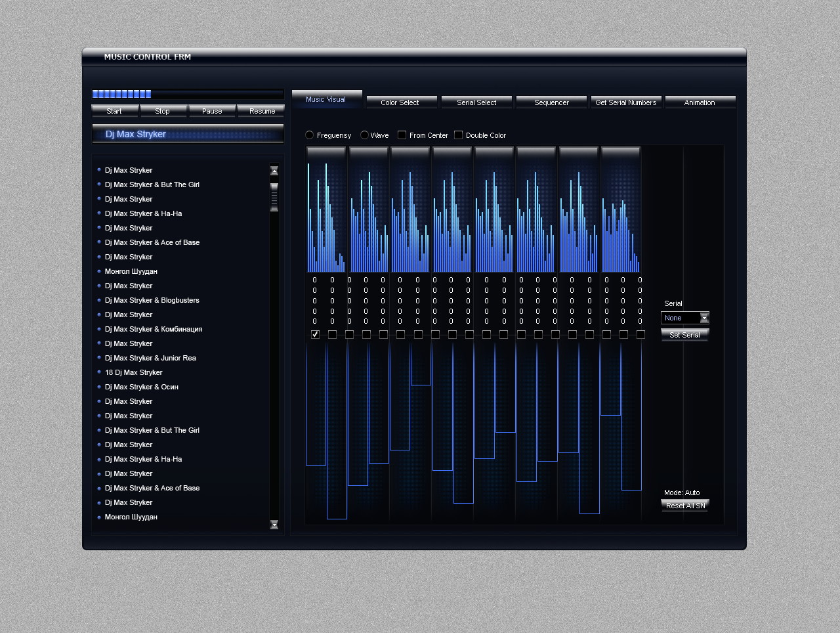Select the Wave radio button

(364, 135)
